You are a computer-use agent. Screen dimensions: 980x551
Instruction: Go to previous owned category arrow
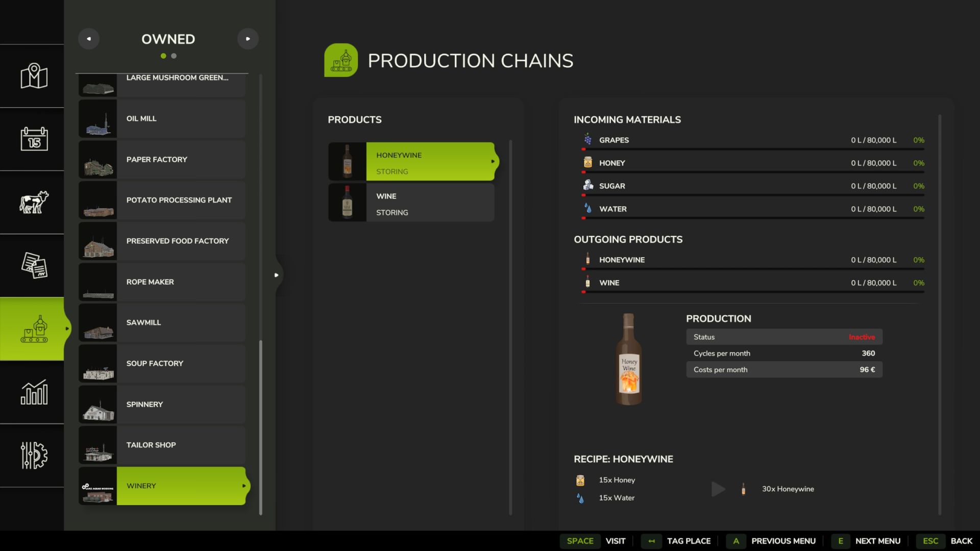coord(89,39)
